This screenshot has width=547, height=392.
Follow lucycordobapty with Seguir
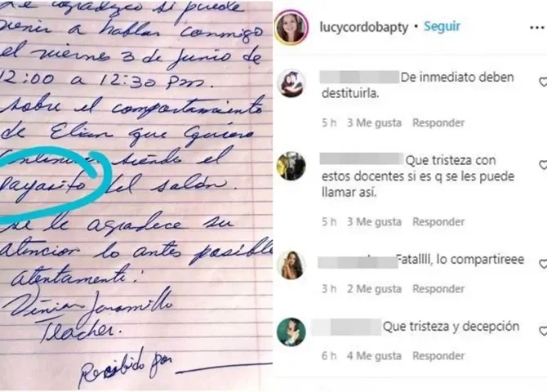coord(442,26)
